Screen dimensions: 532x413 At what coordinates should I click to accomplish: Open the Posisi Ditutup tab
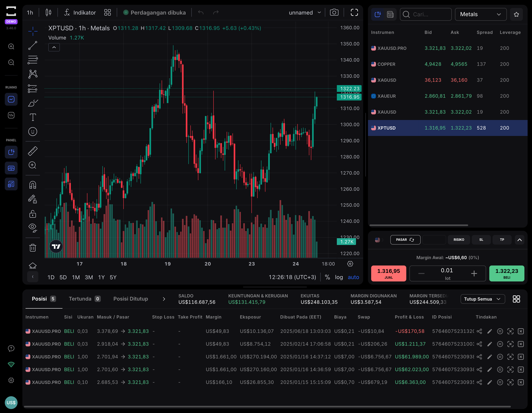click(x=131, y=299)
